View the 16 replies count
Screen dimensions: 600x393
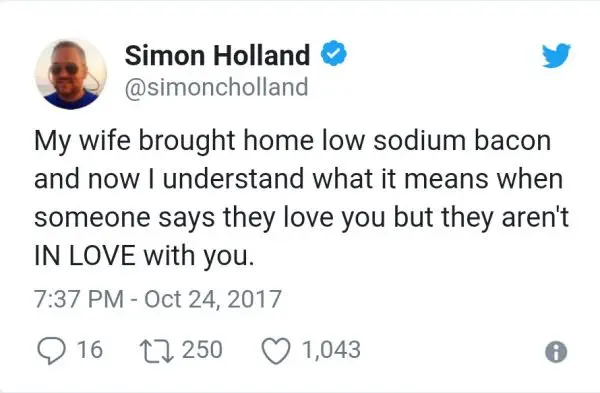pyautogui.click(x=90, y=349)
